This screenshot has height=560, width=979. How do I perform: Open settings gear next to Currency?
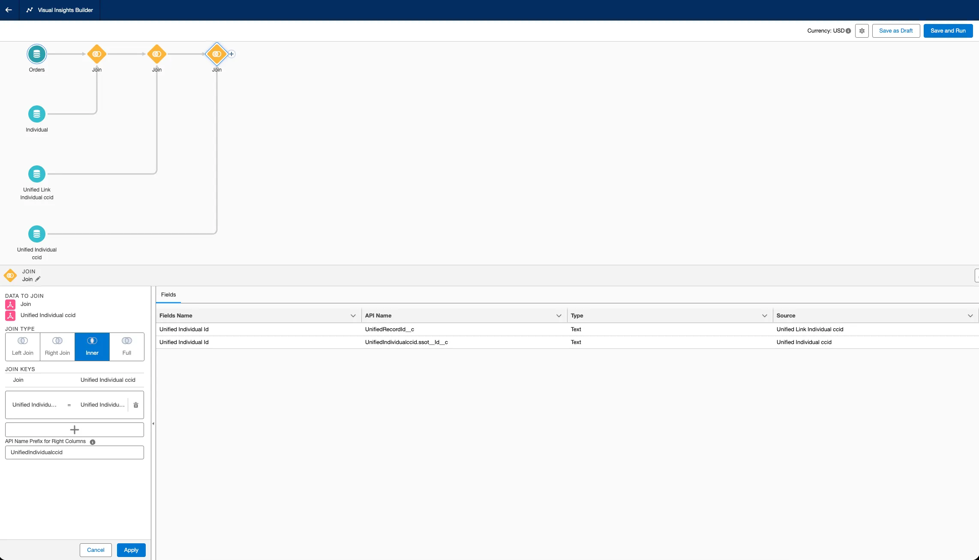(862, 31)
